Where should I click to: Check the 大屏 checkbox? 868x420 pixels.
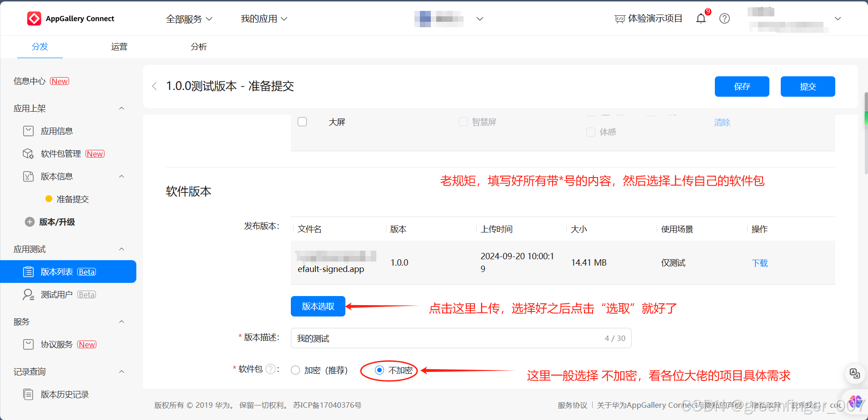[302, 122]
